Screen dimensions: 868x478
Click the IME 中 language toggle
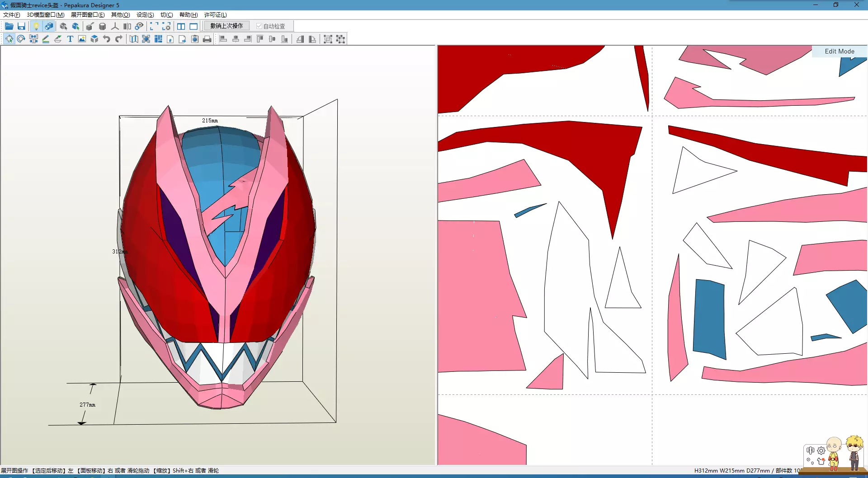[x=810, y=450]
